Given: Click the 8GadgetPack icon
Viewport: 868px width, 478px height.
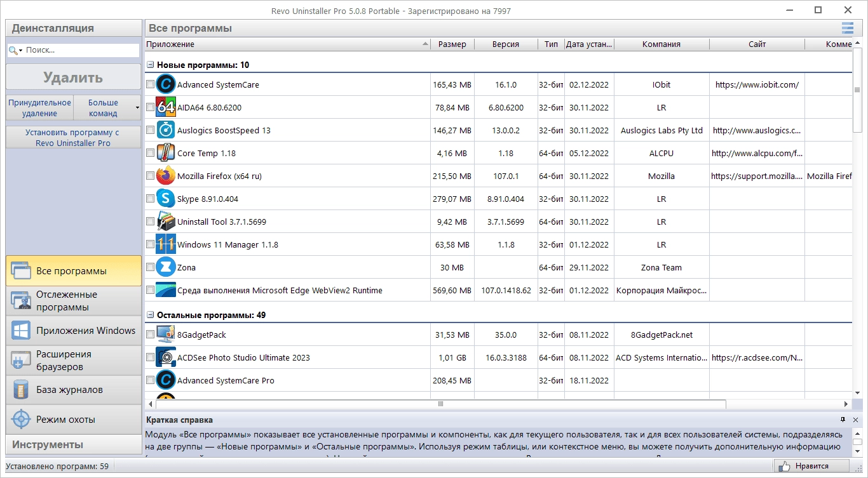Looking at the screenshot, I should (166, 335).
